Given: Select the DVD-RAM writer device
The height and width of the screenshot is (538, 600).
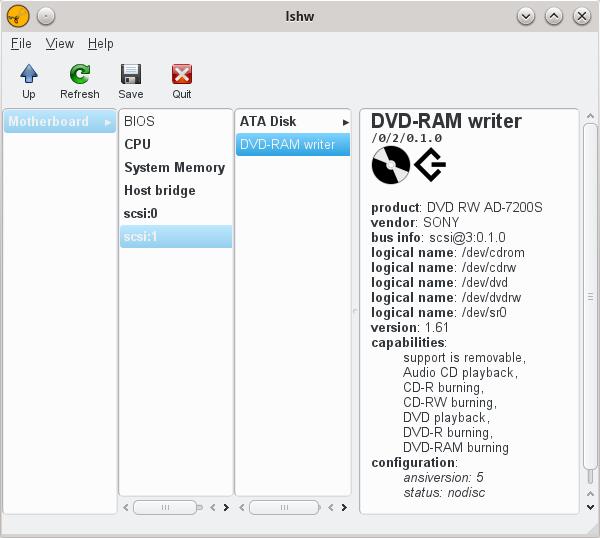Looking at the screenshot, I should [287, 145].
